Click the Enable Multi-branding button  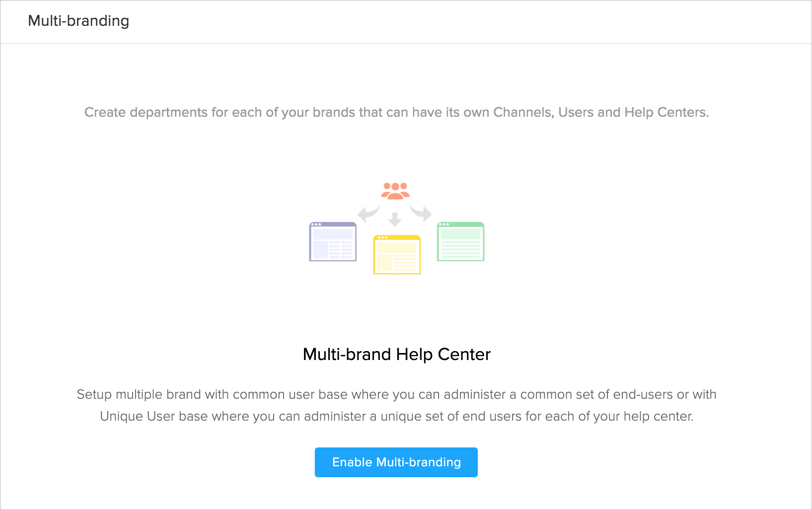click(x=396, y=462)
